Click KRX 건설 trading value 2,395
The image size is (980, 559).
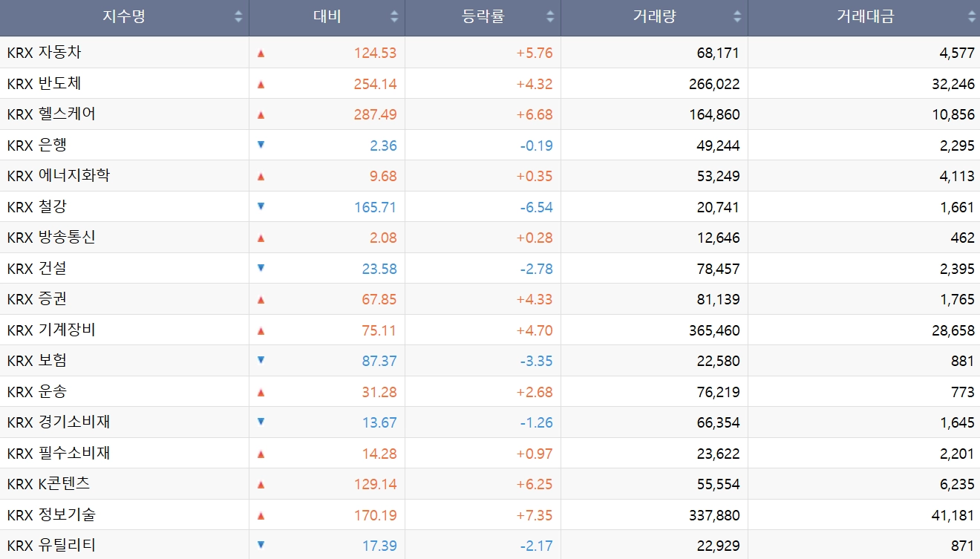957,269
